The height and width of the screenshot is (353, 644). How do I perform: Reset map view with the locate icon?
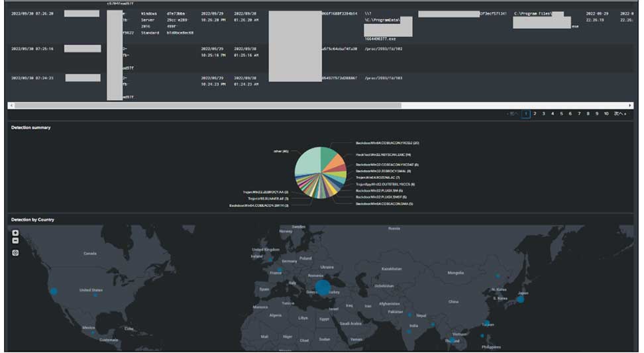(15, 252)
